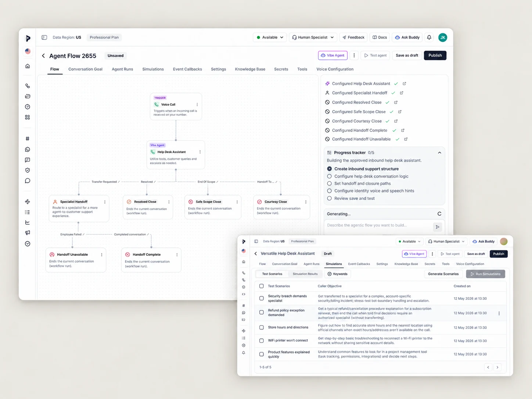Viewport: 532px width, 399px height.
Task: Open the Knowledge Base tab in Agent Flow
Action: point(250,69)
